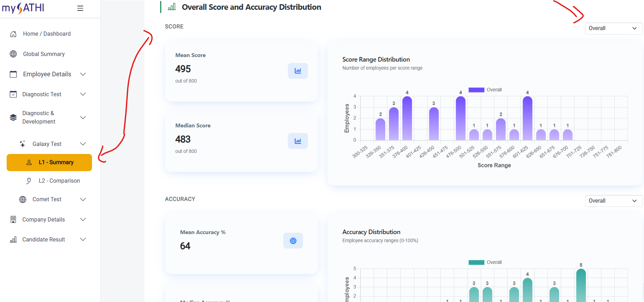Viewport: 644px width, 302px height.
Task: Open Galaxy Test menu label
Action: pos(47,144)
